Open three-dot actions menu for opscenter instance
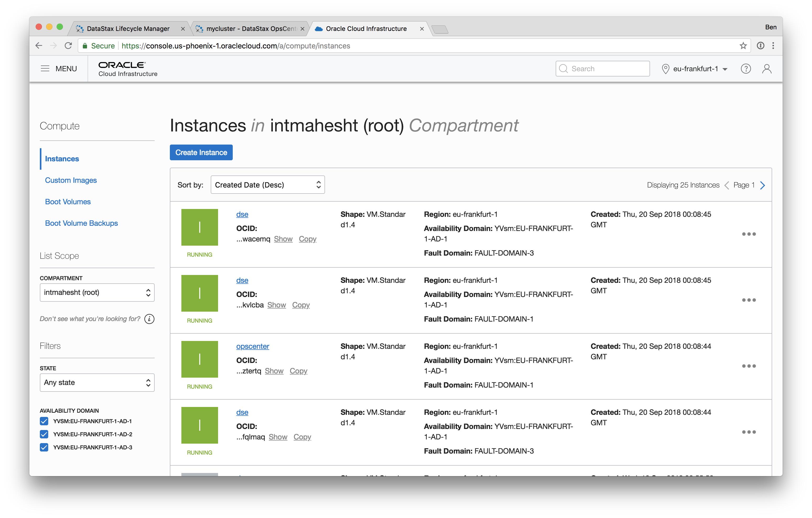 pos(749,366)
